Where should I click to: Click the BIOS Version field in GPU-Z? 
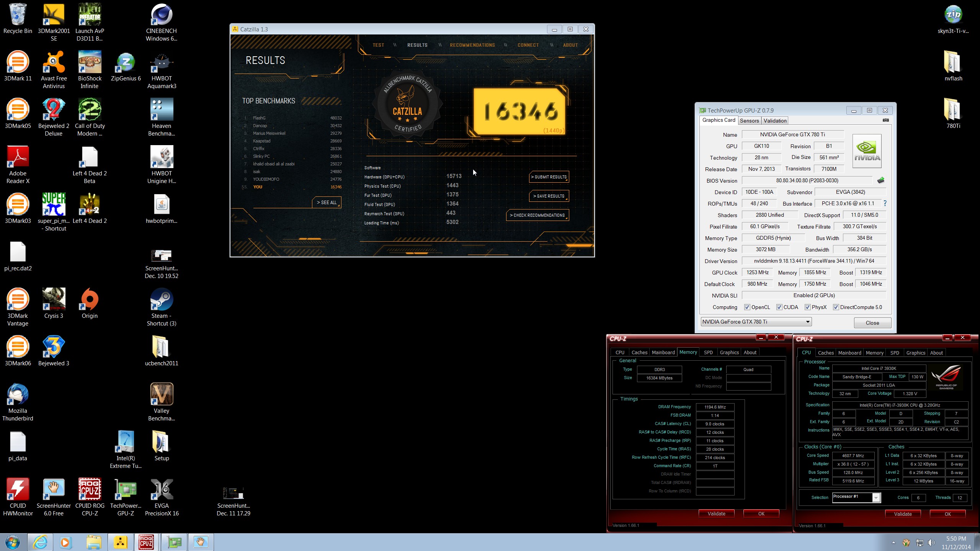pos(807,180)
